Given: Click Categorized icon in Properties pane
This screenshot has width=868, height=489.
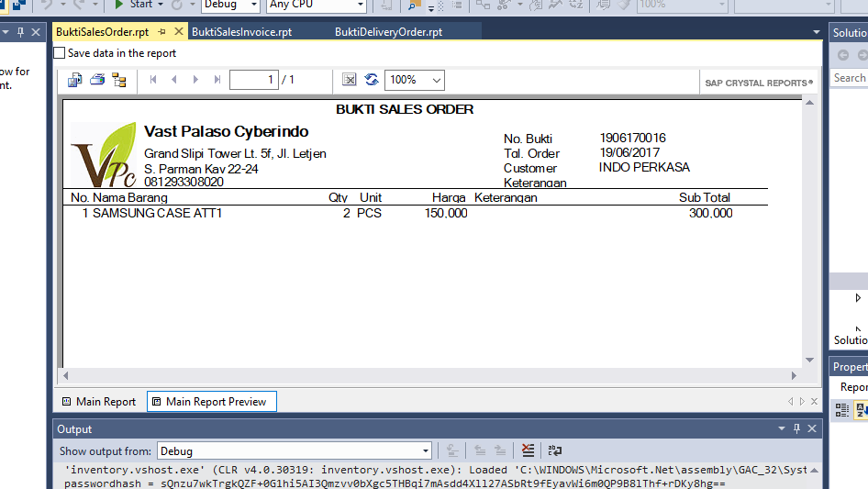Looking at the screenshot, I should 842,410.
